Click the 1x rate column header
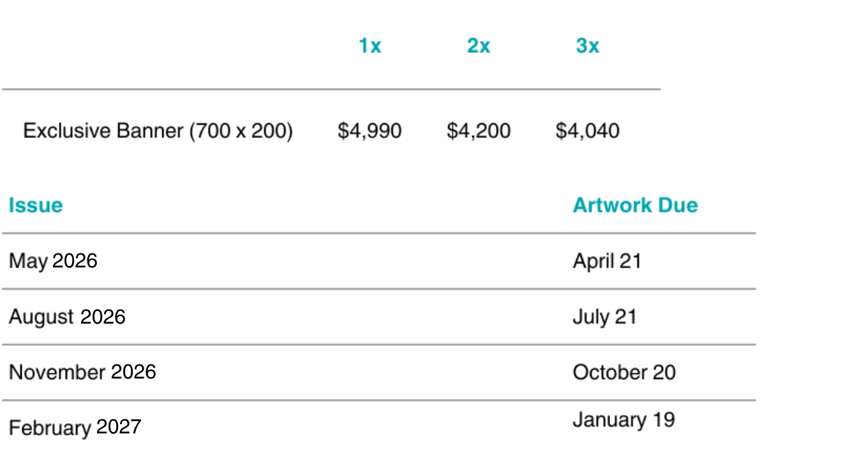 [370, 46]
